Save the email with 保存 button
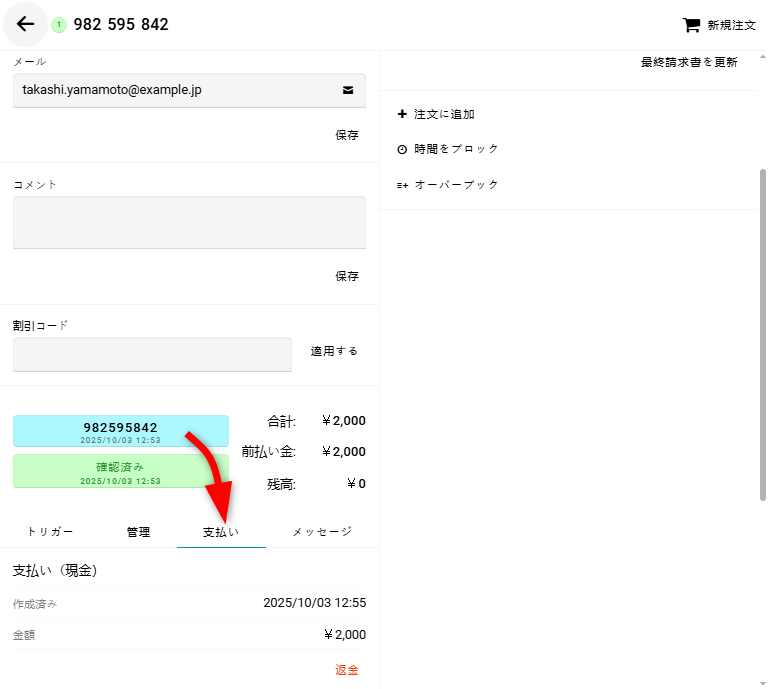 point(347,135)
